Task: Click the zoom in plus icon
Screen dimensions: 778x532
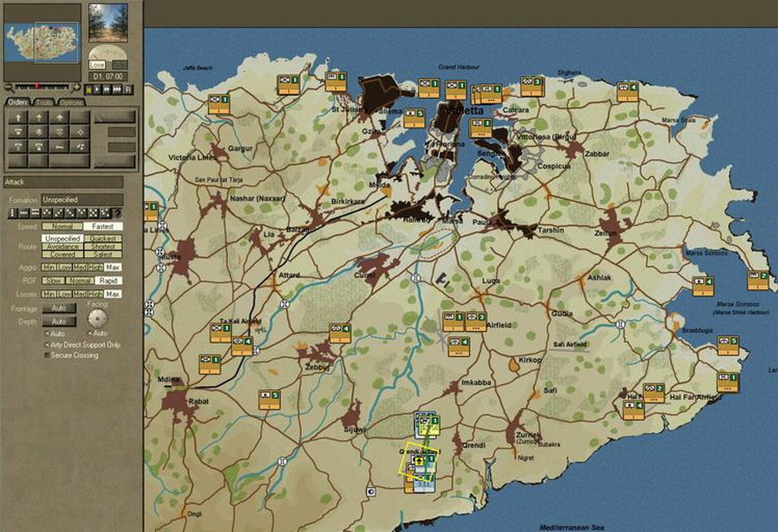Action: pyautogui.click(x=75, y=87)
